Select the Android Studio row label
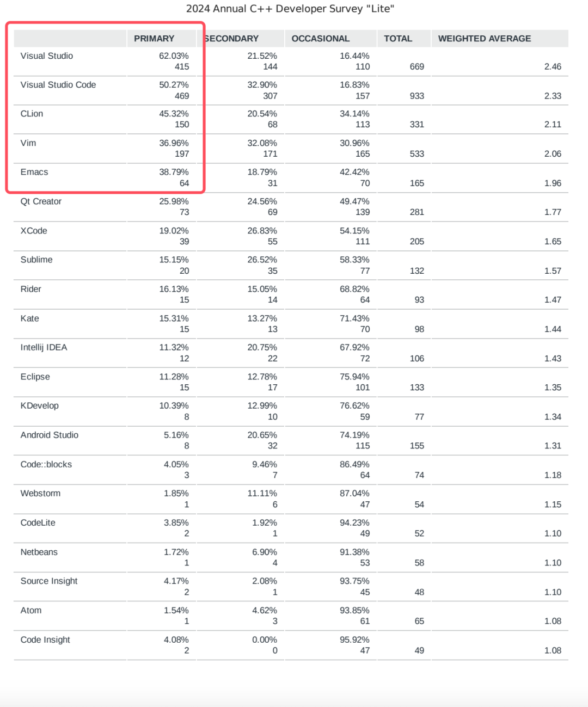 [50, 435]
